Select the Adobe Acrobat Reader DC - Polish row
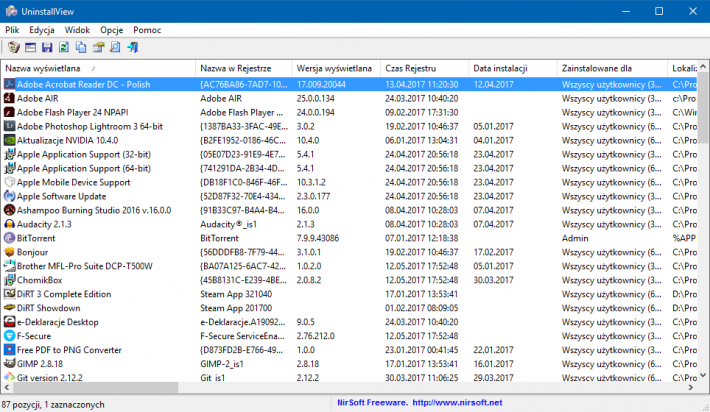 tap(349, 85)
